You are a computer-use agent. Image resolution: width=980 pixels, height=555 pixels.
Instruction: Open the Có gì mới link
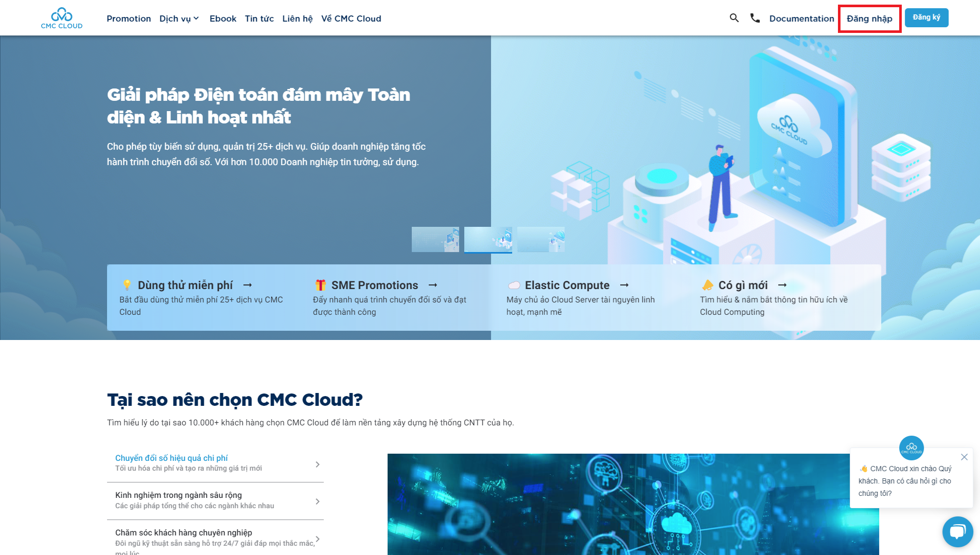point(743,285)
